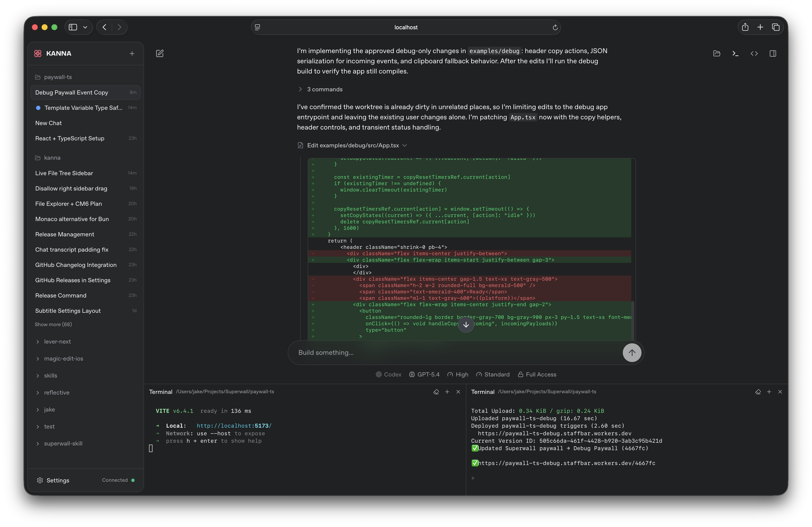The image size is (812, 527).
Task: Toggle the Full Access permission setting
Action: coord(537,375)
